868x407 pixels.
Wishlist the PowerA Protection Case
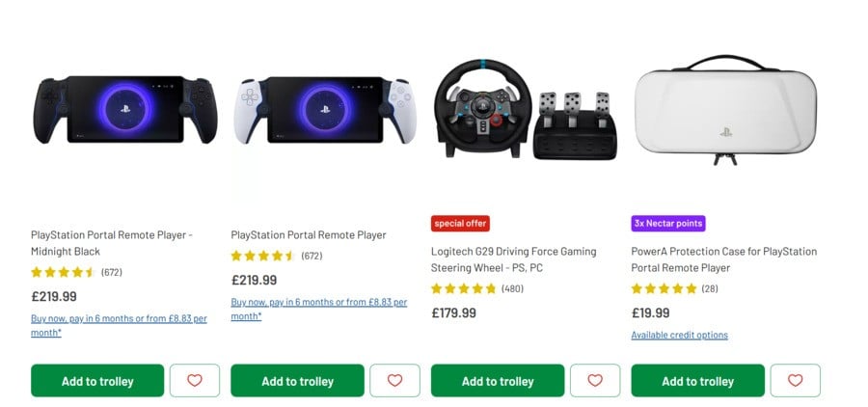pyautogui.click(x=795, y=380)
